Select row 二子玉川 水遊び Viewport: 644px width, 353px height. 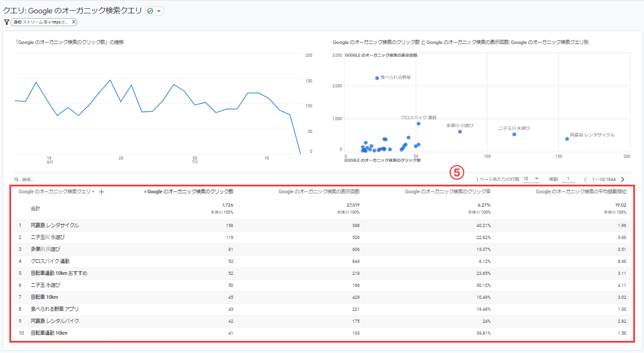(323, 237)
